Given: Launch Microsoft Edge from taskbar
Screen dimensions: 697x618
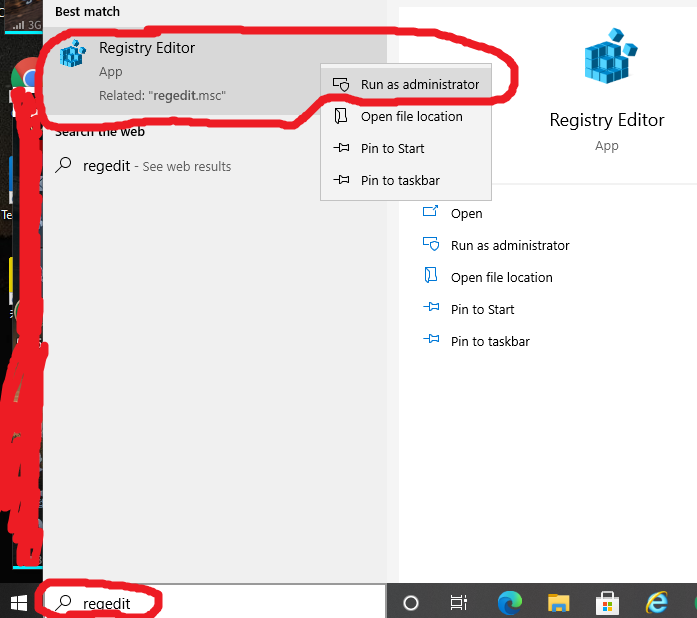Looking at the screenshot, I should tap(509, 602).
